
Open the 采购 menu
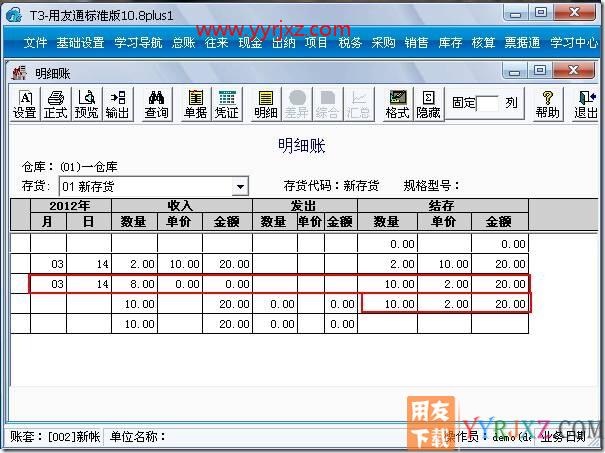click(x=383, y=42)
